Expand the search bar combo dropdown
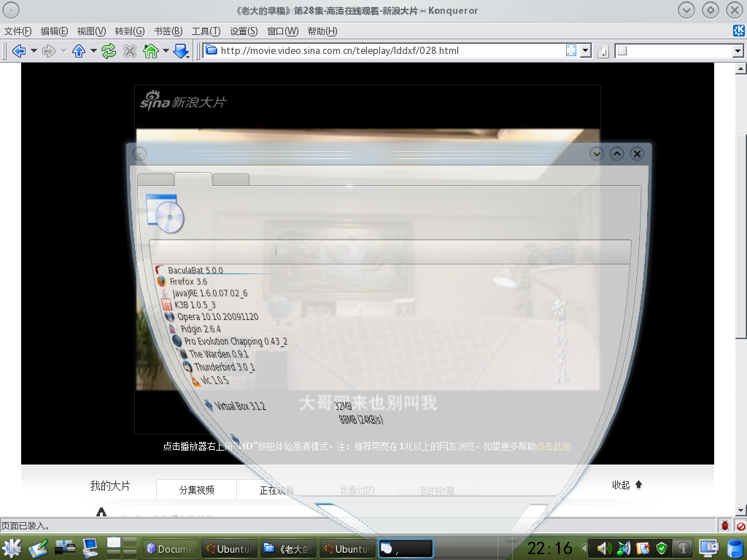The width and height of the screenshot is (747, 560). 738,50
